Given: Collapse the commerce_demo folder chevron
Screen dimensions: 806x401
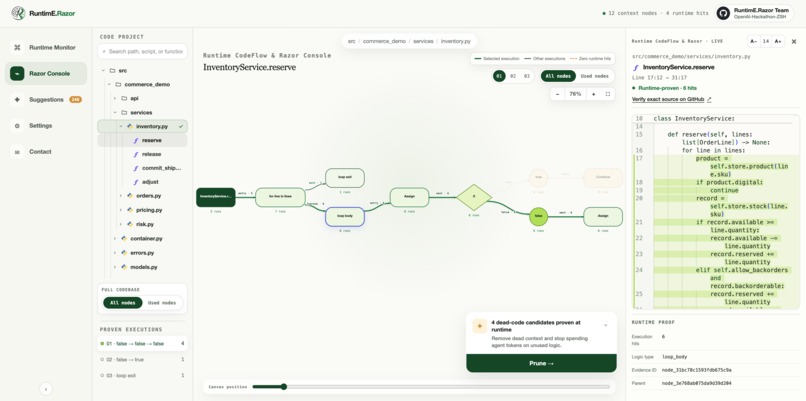Looking at the screenshot, I should click(x=109, y=84).
